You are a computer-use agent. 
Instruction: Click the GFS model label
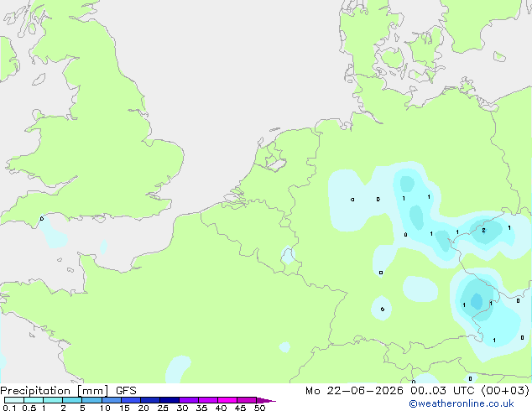coord(126,391)
